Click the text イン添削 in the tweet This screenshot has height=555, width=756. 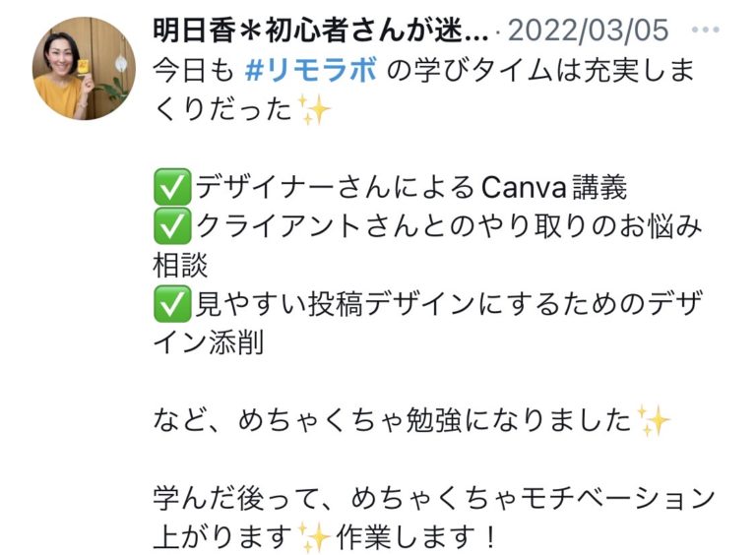pos(209,342)
